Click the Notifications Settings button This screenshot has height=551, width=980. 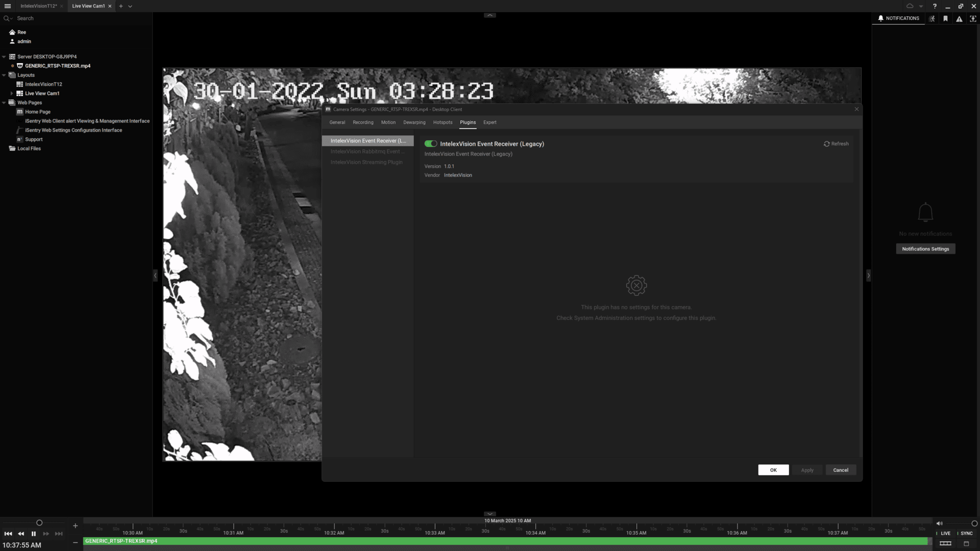[x=925, y=249]
